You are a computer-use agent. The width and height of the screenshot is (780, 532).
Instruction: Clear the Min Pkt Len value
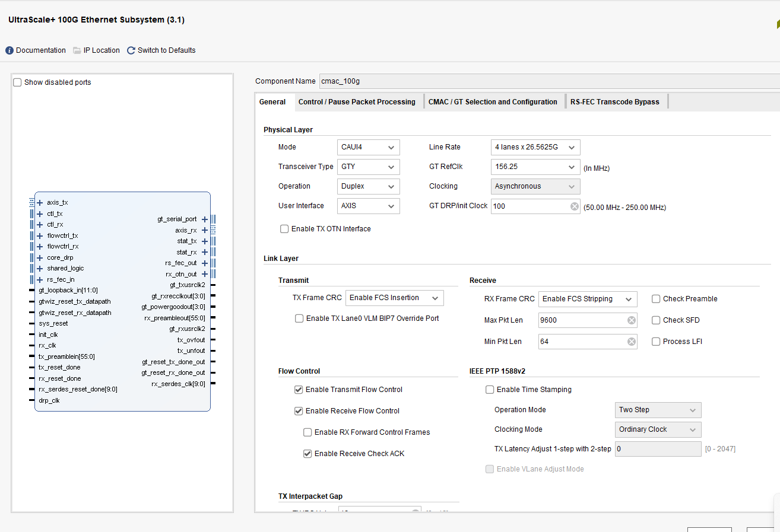[631, 342]
